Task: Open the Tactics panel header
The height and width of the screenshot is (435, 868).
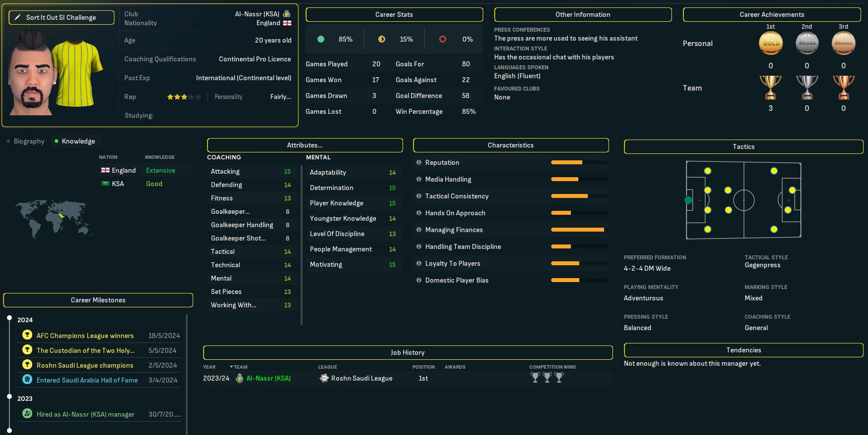Action: tap(744, 146)
